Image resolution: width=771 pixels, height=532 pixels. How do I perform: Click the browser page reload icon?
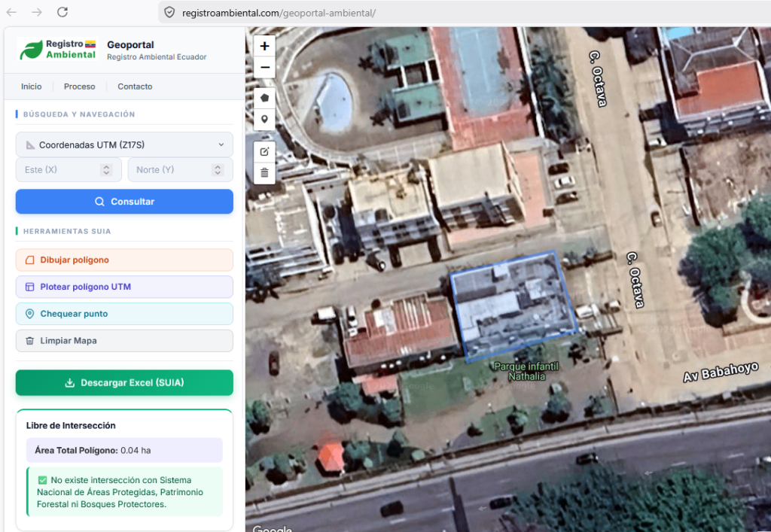coord(62,12)
